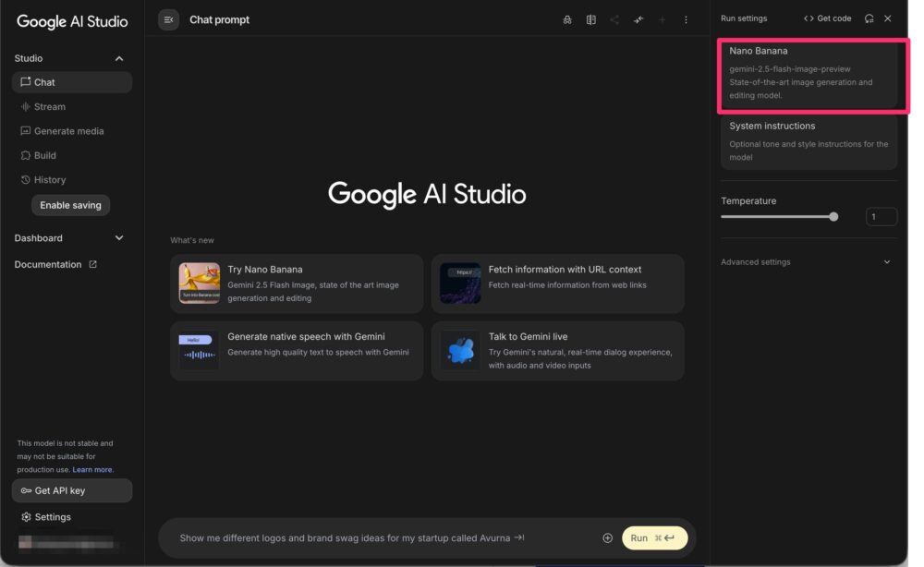Toggle the sidebar collapse icon beside Chat prompt

[168, 19]
